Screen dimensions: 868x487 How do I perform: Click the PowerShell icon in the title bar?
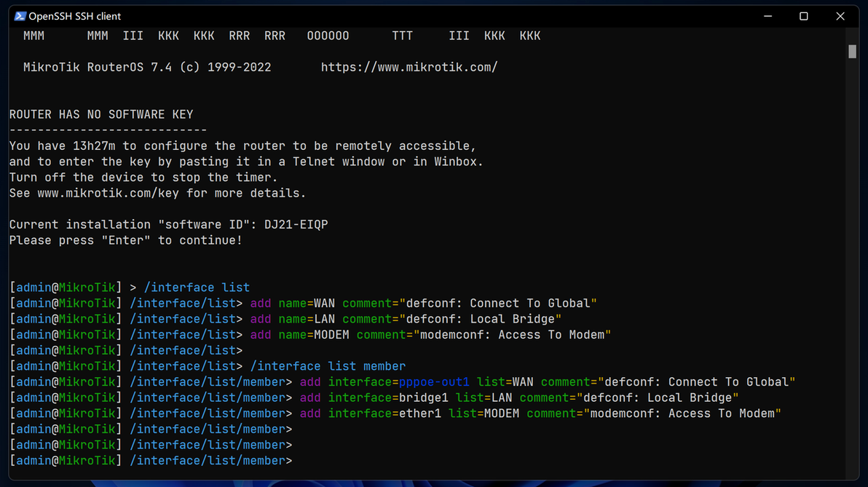[x=20, y=16]
